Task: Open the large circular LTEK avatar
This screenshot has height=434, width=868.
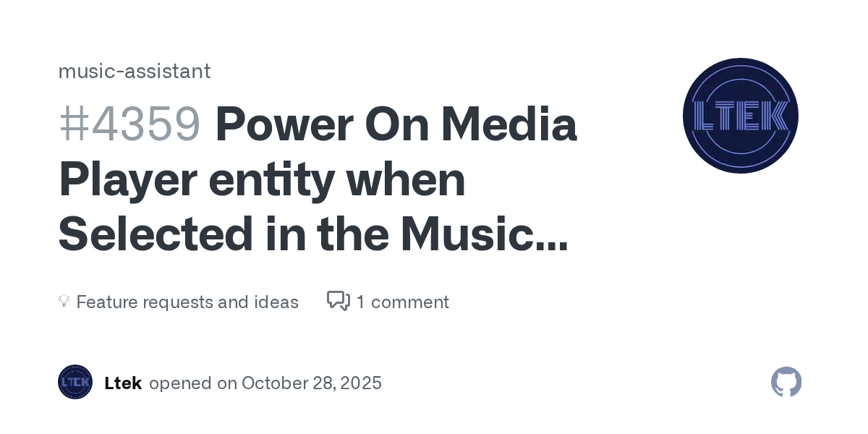Action: pos(740,116)
